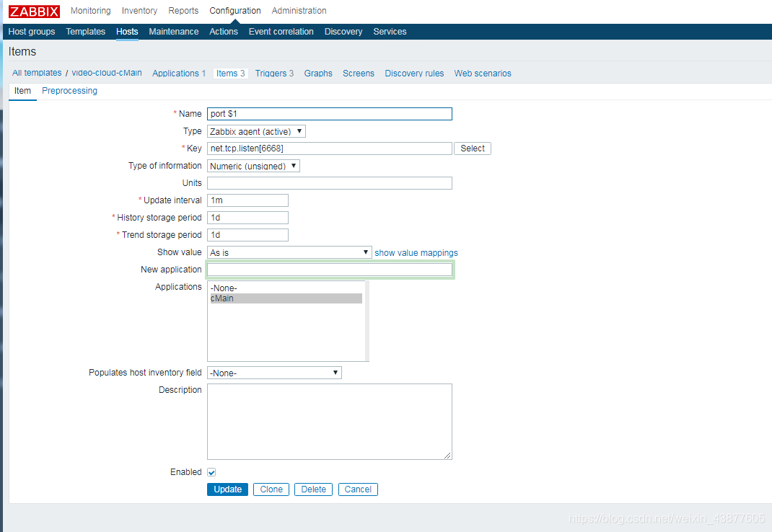Go to Actions submenu

pos(224,32)
